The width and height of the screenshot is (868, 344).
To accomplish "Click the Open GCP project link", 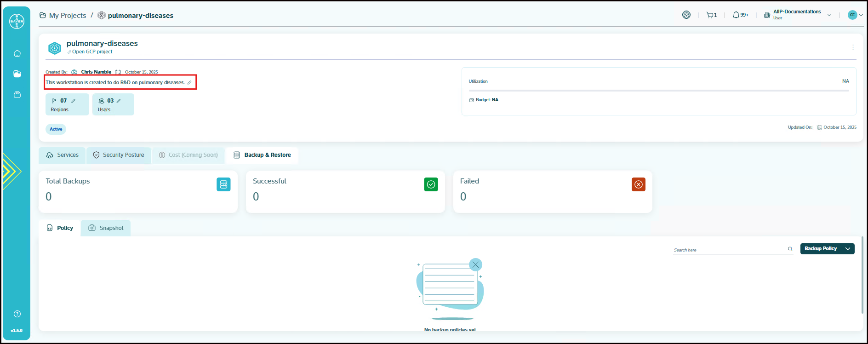I will (x=92, y=52).
